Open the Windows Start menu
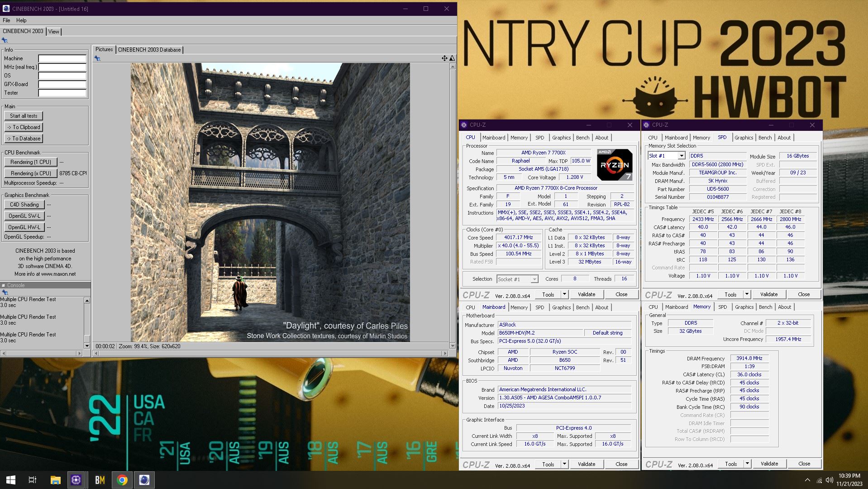Image resolution: width=868 pixels, height=489 pixels. (11, 480)
